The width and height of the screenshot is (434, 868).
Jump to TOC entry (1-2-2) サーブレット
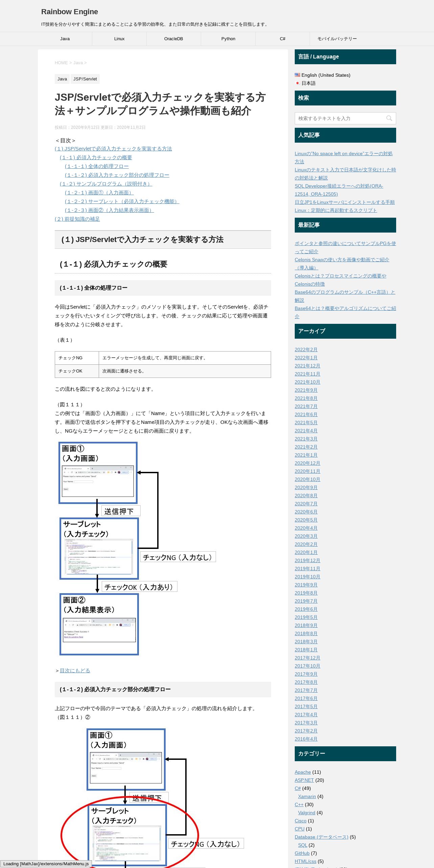click(122, 201)
